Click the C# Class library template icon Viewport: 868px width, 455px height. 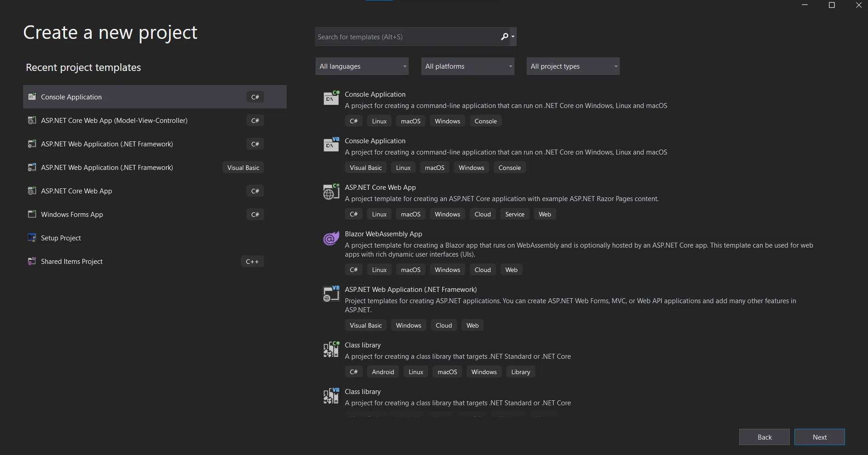tap(331, 349)
